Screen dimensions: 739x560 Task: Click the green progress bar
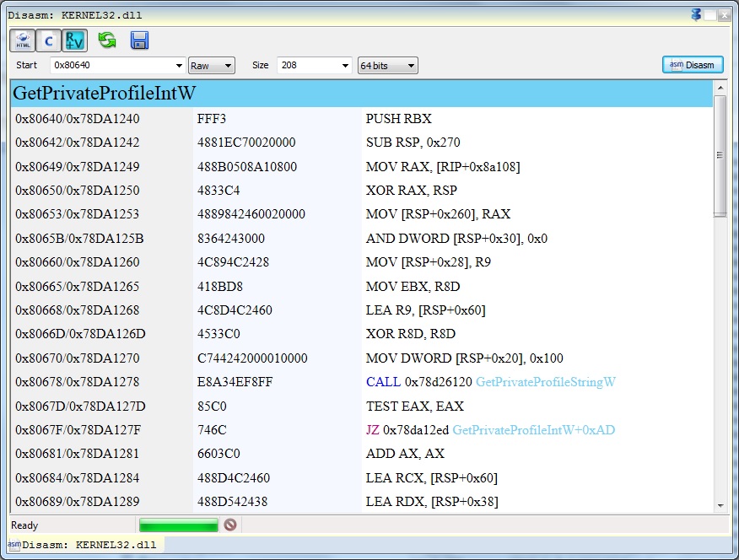(179, 525)
